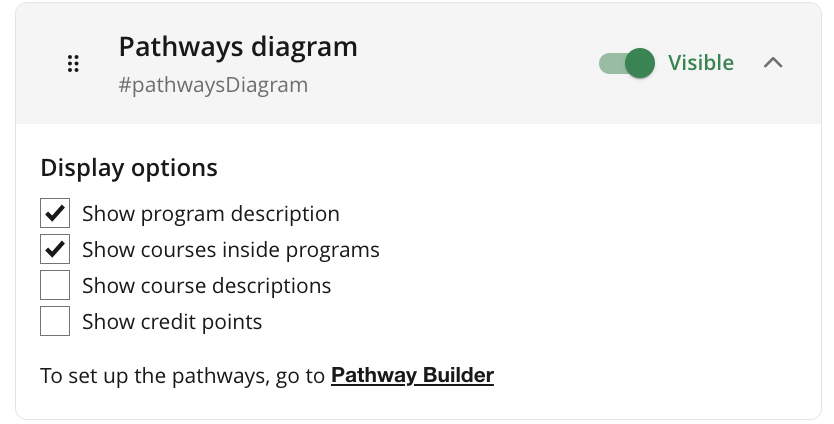Grab the drag handle beside Pathways diagram
The image size is (834, 424).
point(72,64)
